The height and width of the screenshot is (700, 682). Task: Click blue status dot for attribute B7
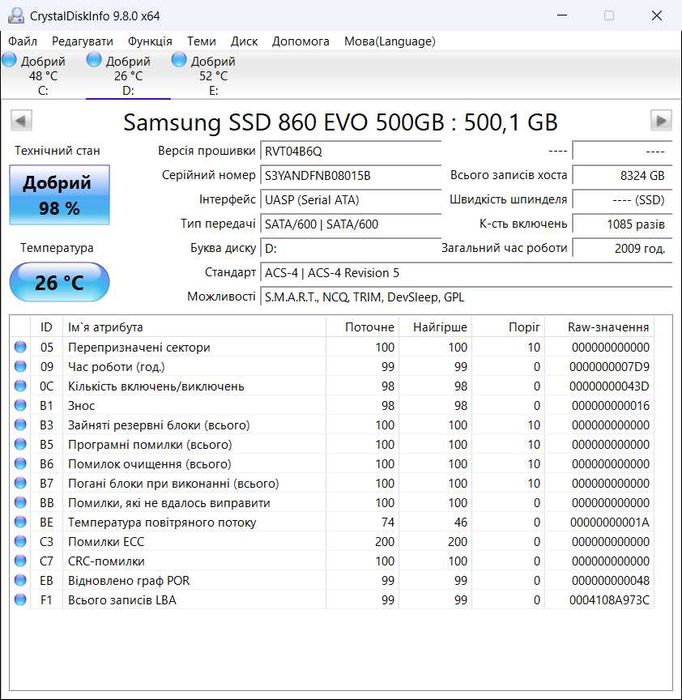click(20, 483)
